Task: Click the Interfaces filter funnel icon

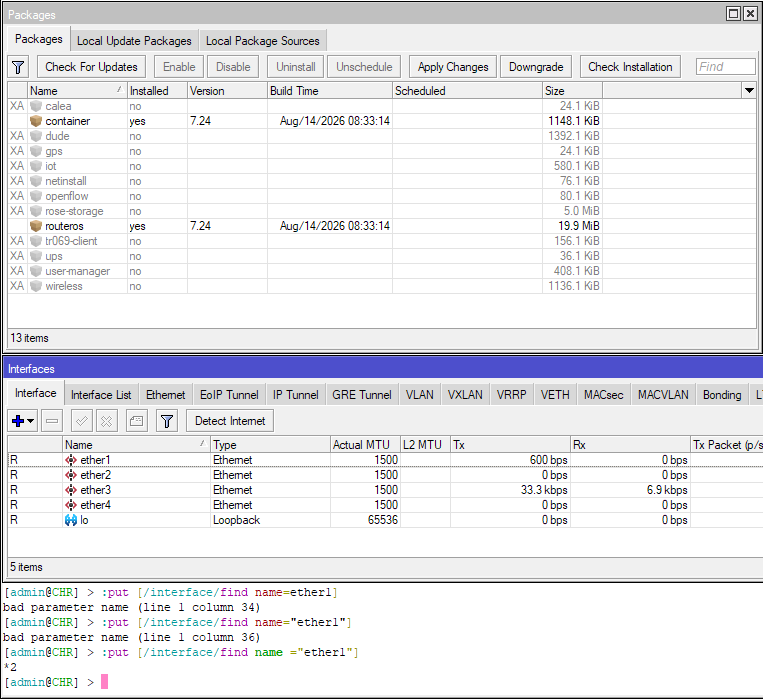Action: [167, 421]
